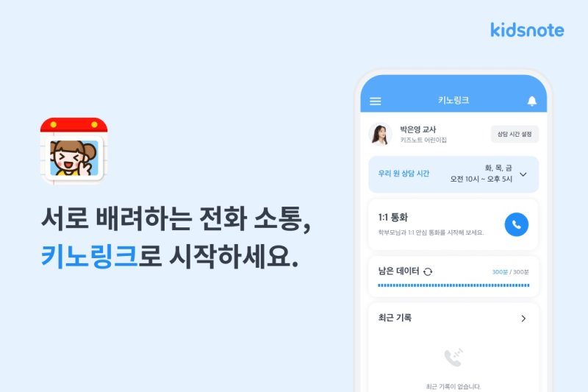Select the 1:1 통화 card title

[392, 217]
